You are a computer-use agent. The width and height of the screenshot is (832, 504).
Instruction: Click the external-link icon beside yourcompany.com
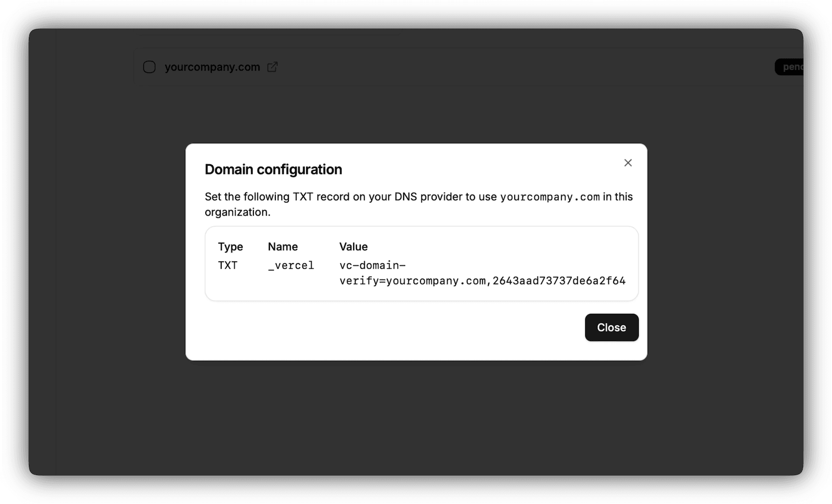pos(272,67)
